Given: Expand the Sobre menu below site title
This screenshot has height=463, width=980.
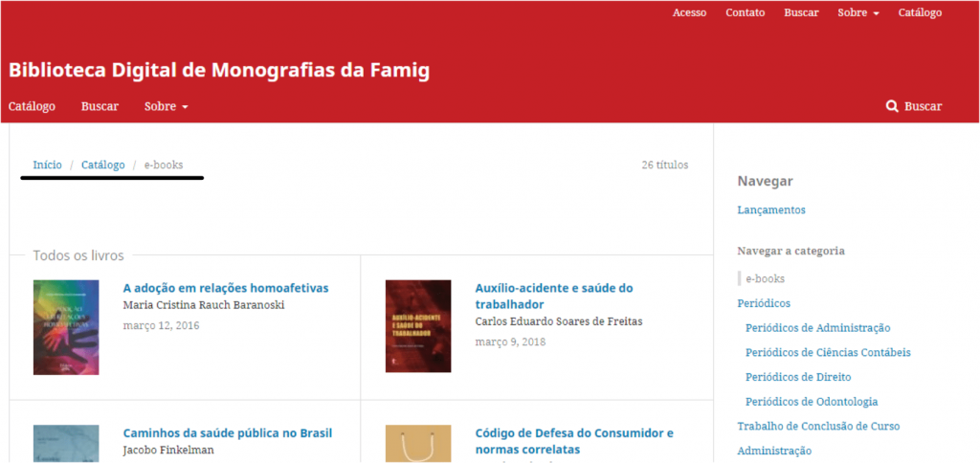Looking at the screenshot, I should 166,106.
